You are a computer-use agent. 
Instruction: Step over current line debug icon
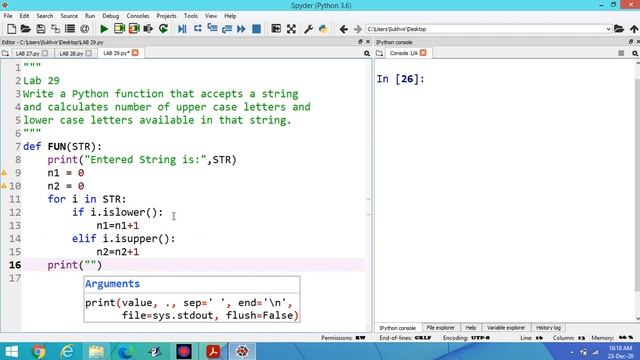(198, 29)
